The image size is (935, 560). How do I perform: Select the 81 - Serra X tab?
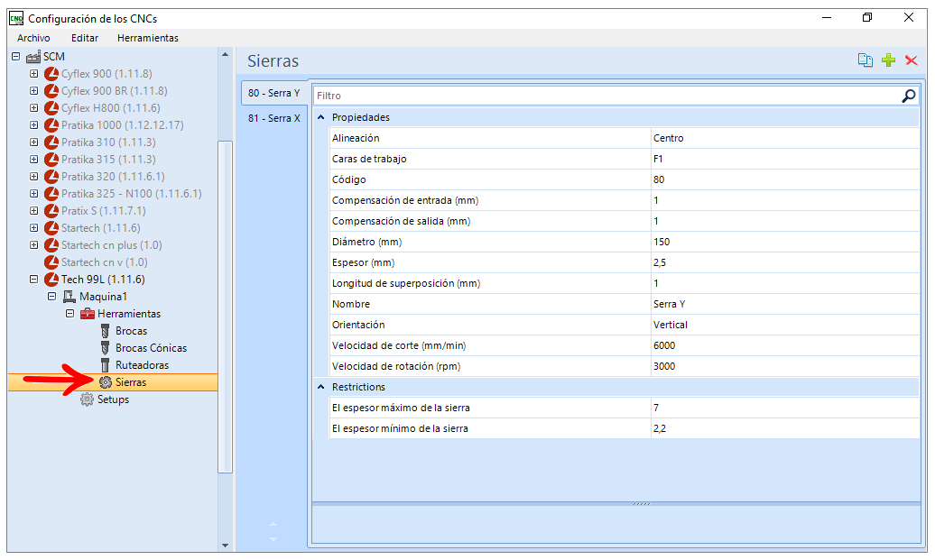[273, 118]
